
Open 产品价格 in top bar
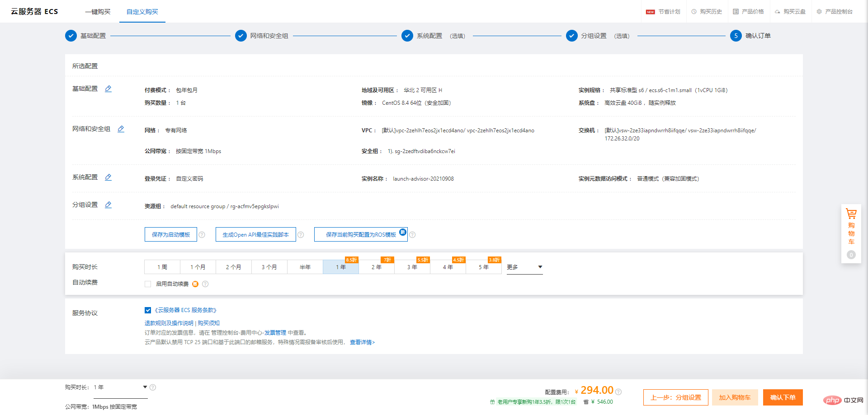(748, 12)
